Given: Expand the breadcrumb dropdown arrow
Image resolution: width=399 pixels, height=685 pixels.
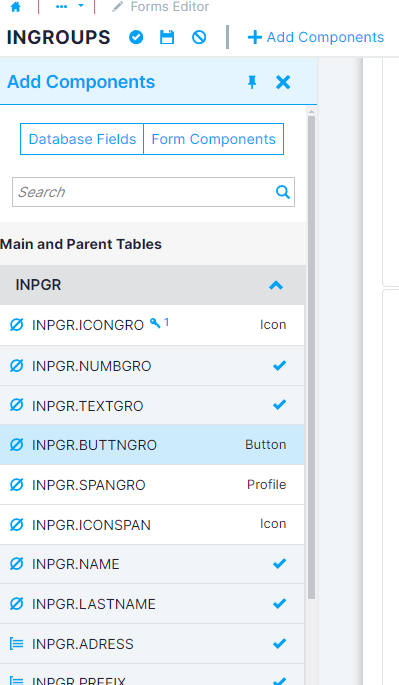Looking at the screenshot, I should coord(81,6).
